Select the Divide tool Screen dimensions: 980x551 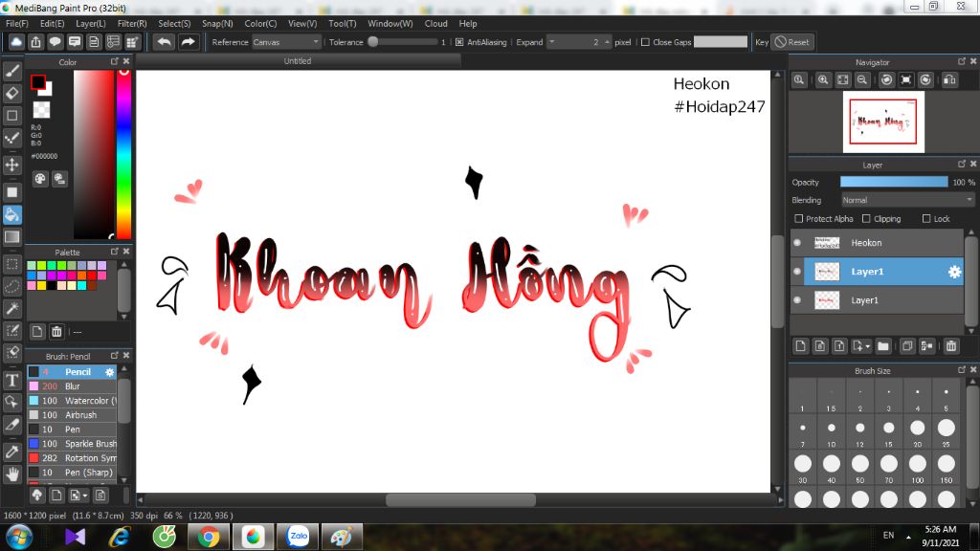point(11,424)
